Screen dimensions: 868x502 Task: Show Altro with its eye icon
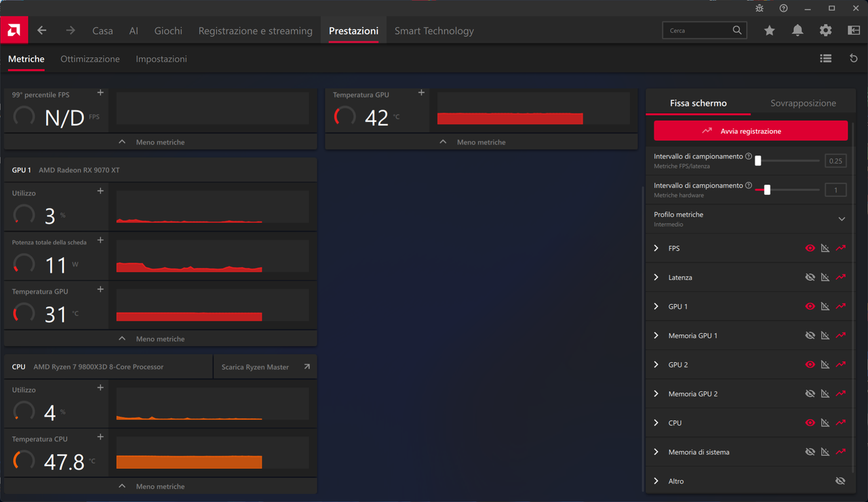click(841, 481)
